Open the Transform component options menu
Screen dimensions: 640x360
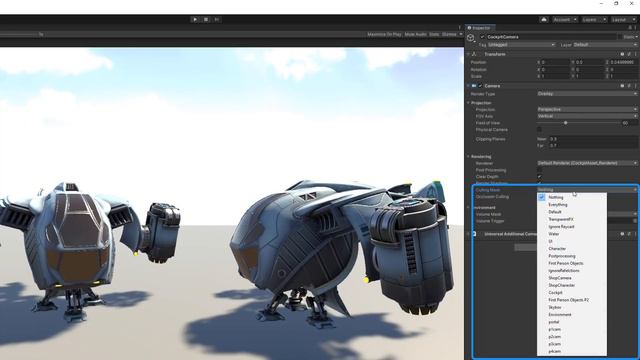click(636, 54)
